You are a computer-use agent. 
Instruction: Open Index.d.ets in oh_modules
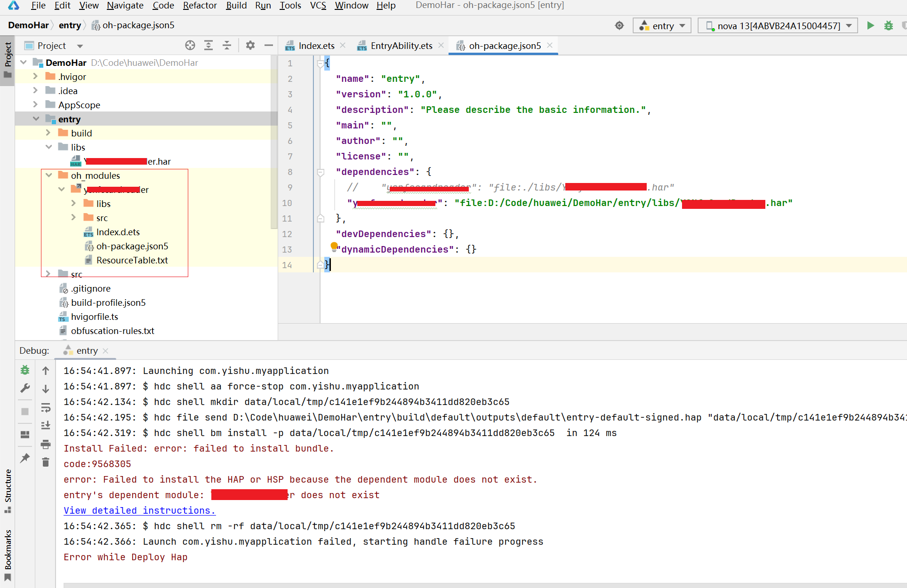(118, 232)
